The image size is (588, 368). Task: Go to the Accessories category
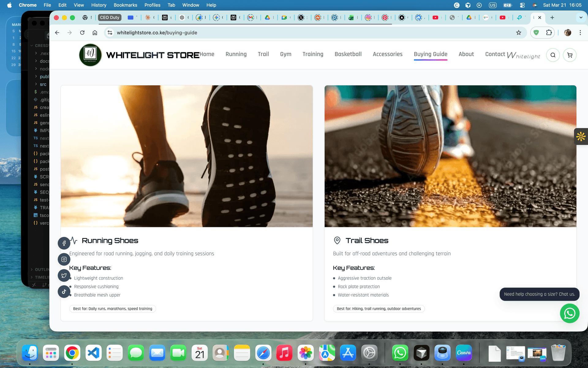387,54
